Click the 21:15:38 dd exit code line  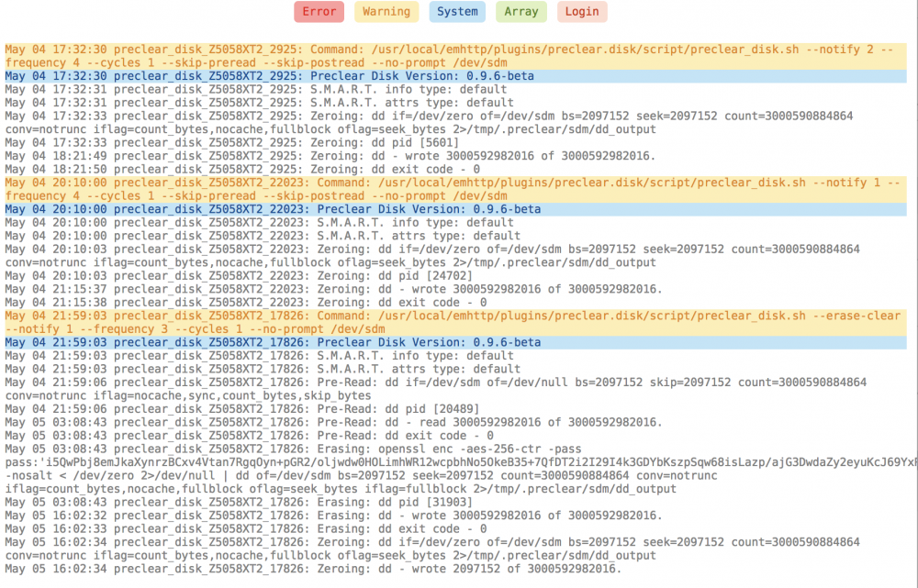tap(246, 303)
